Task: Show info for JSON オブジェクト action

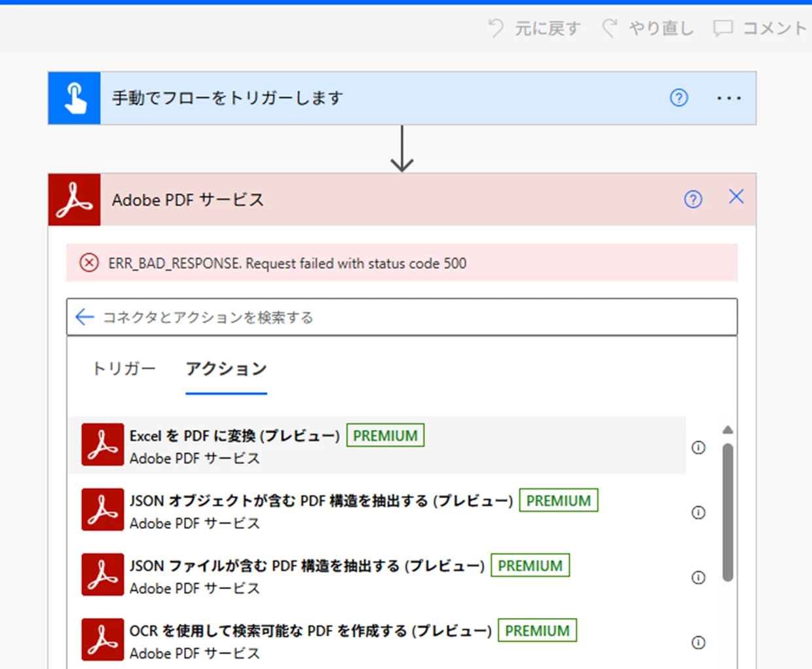Action: pyautogui.click(x=699, y=513)
